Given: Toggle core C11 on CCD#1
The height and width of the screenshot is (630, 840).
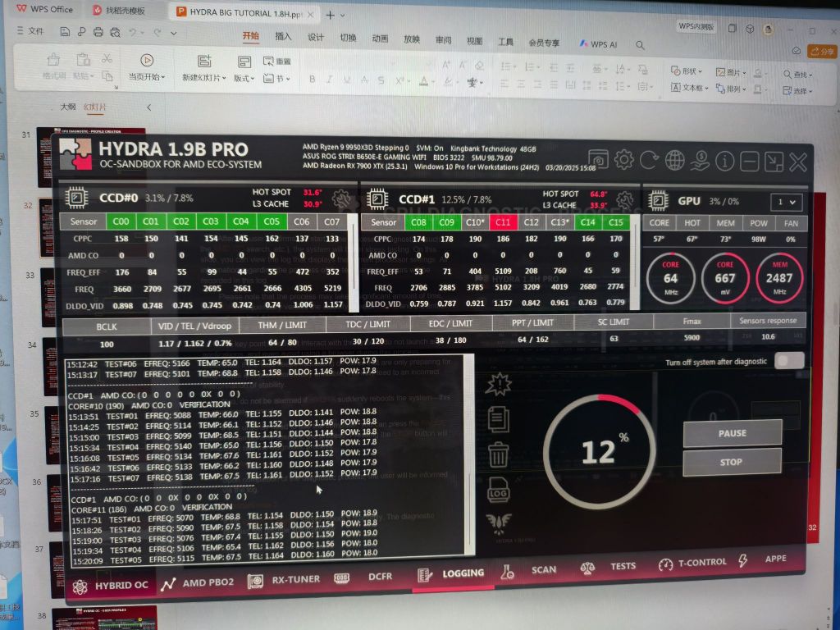Looking at the screenshot, I should click(x=504, y=222).
